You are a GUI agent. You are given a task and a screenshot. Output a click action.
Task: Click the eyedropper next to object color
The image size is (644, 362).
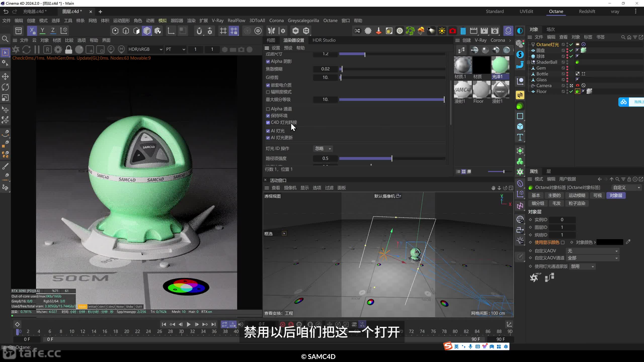pos(628,242)
